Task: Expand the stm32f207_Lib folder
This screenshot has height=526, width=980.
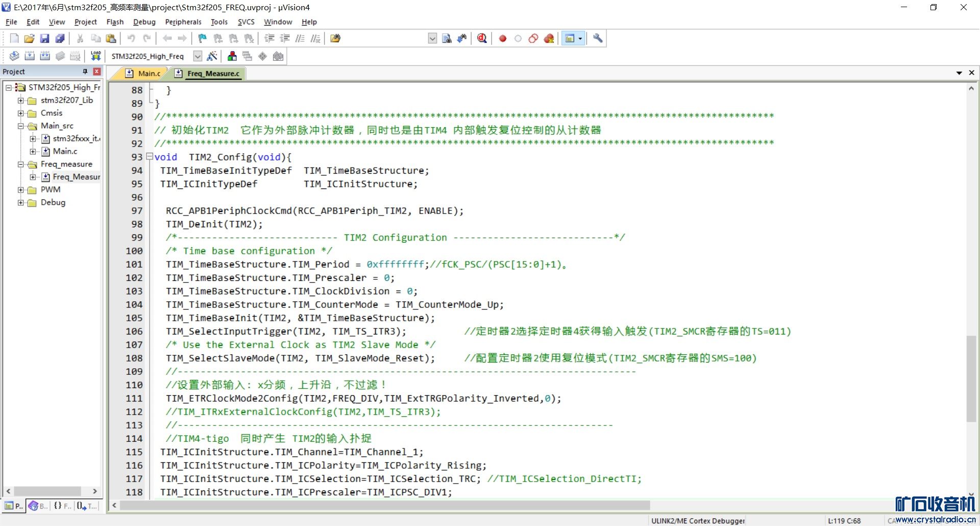Action: coord(21,100)
